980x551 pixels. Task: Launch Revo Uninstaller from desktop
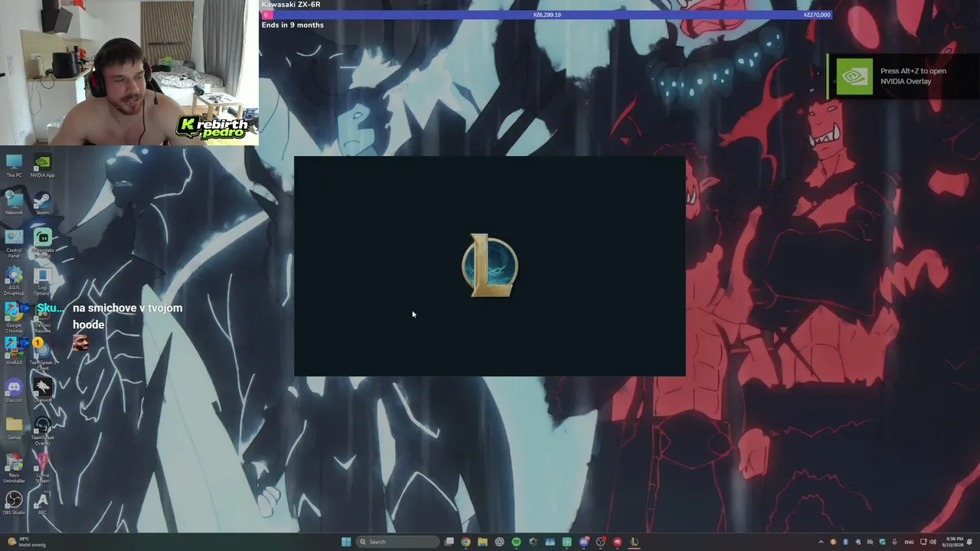pos(14,468)
